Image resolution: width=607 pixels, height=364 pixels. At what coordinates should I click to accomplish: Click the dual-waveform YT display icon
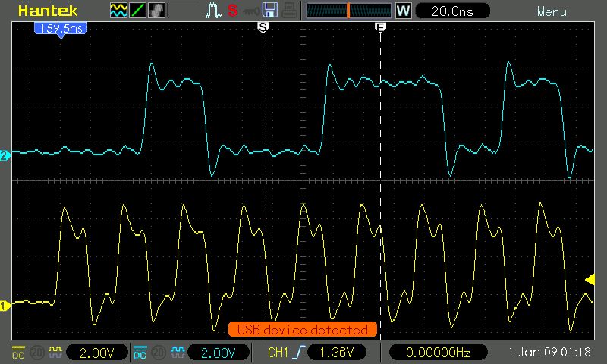pos(118,11)
